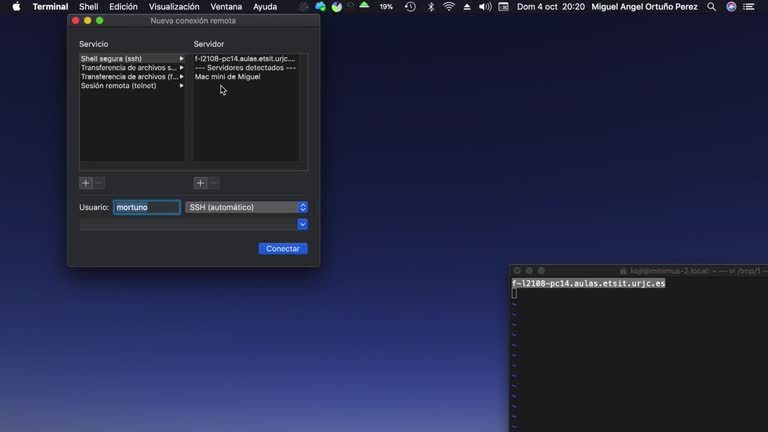
Task: Close Nueva conexión remota window
Action: [75, 21]
